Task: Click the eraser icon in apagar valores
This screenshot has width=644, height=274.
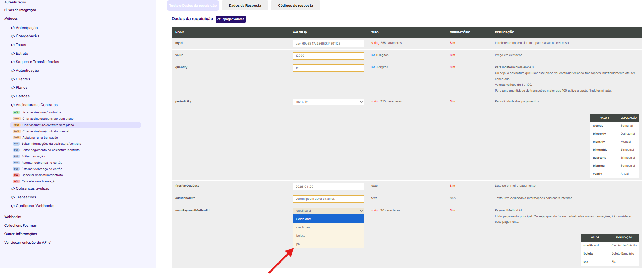Action: pyautogui.click(x=219, y=19)
